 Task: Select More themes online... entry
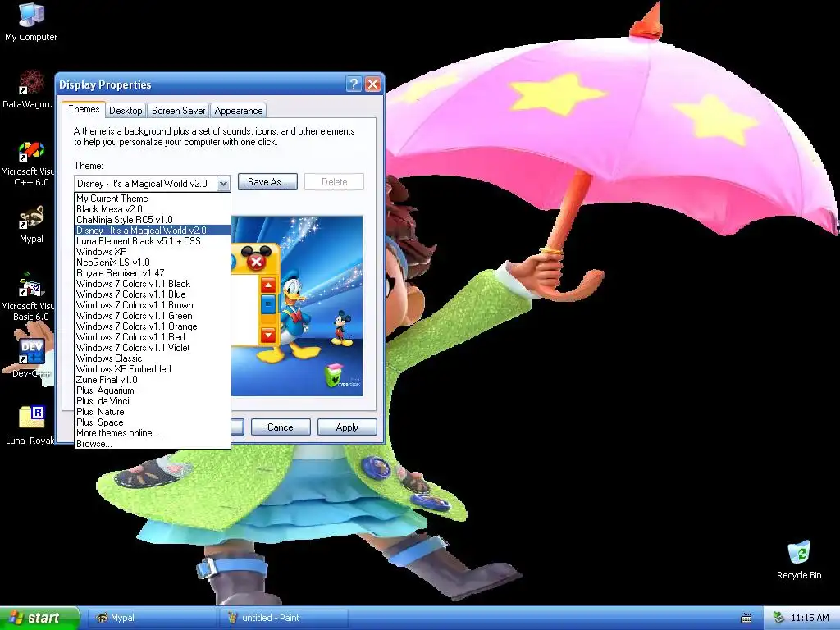point(152,433)
